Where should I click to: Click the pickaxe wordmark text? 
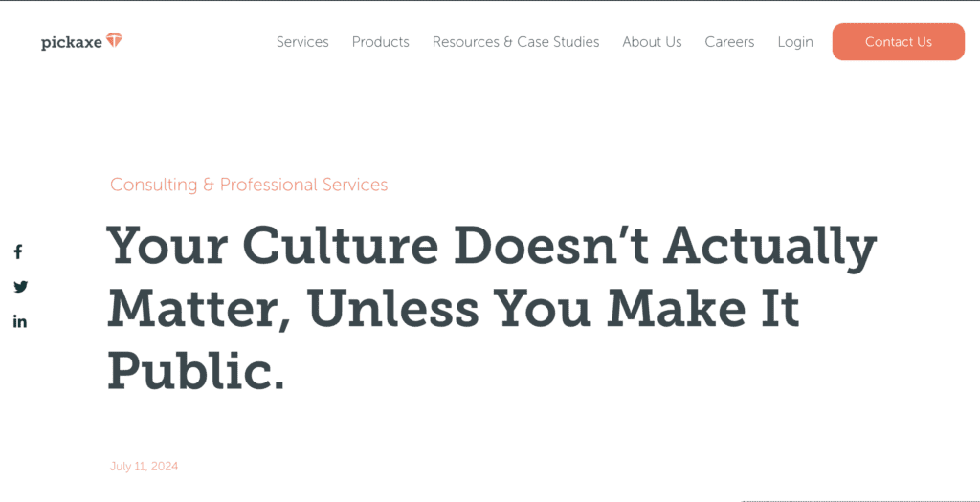pos(71,42)
